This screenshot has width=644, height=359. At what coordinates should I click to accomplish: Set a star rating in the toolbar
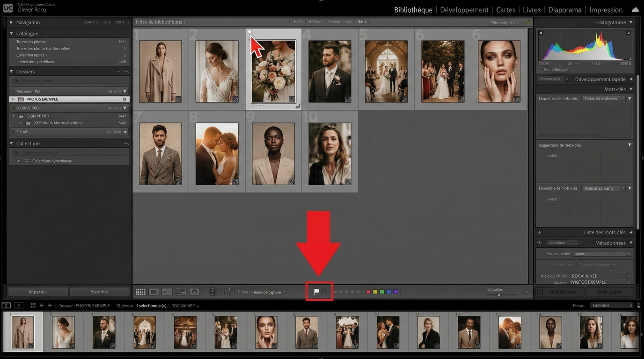point(347,292)
